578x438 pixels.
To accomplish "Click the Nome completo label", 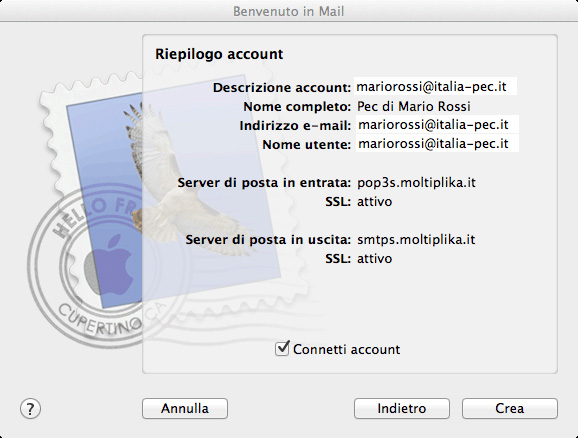I will point(297,107).
